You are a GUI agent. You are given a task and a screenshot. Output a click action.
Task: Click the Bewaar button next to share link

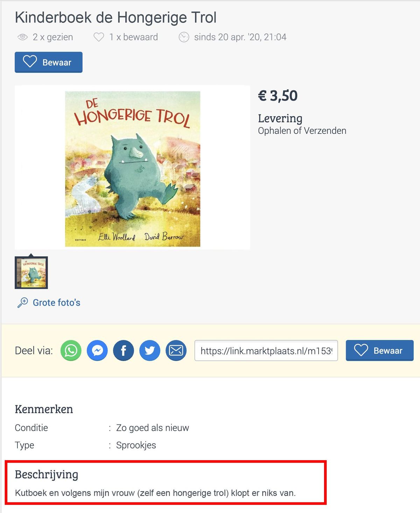tap(380, 351)
